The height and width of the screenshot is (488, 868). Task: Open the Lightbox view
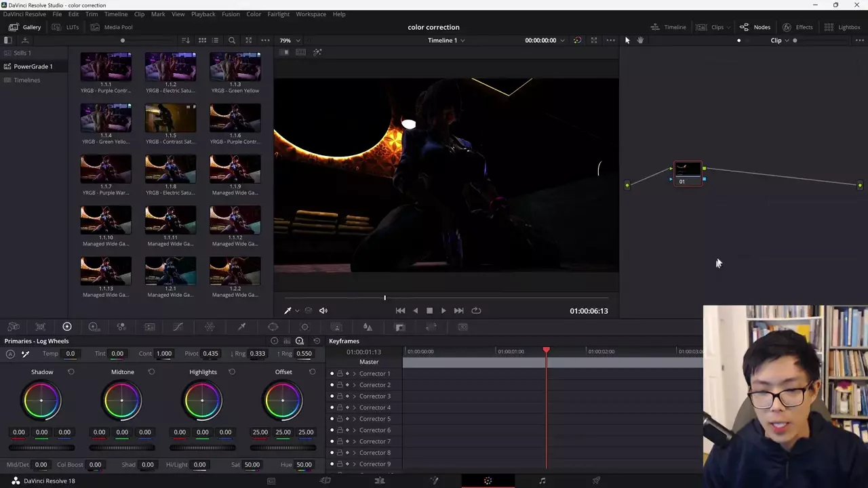842,27
